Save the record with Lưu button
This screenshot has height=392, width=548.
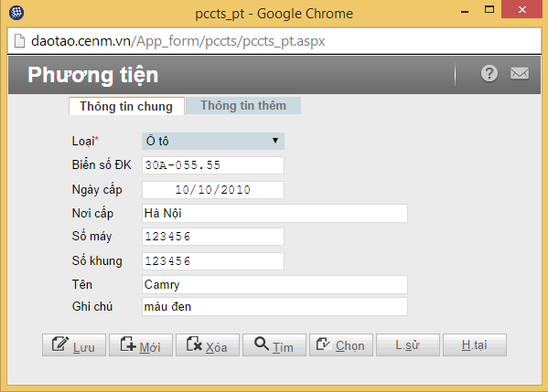(74, 344)
